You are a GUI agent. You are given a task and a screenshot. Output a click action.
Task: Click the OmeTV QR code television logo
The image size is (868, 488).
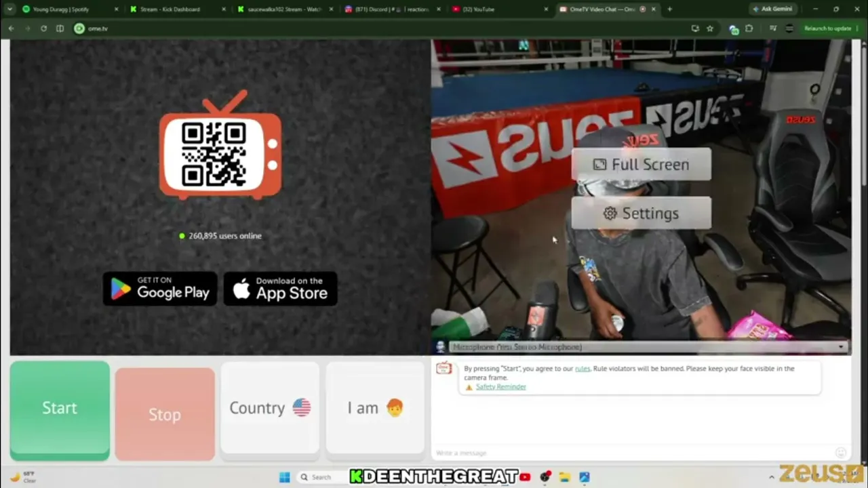(x=220, y=146)
